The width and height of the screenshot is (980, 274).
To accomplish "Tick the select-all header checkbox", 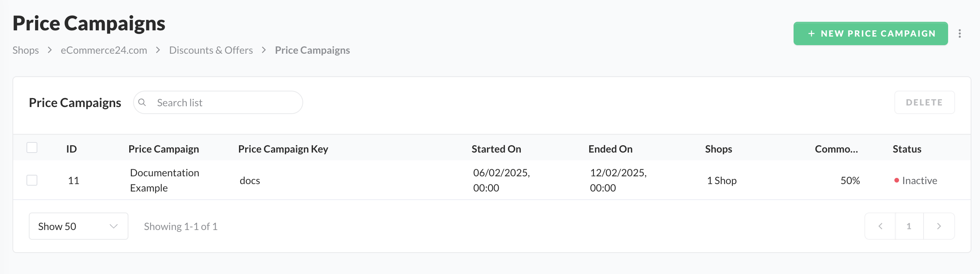I will coord(32,148).
